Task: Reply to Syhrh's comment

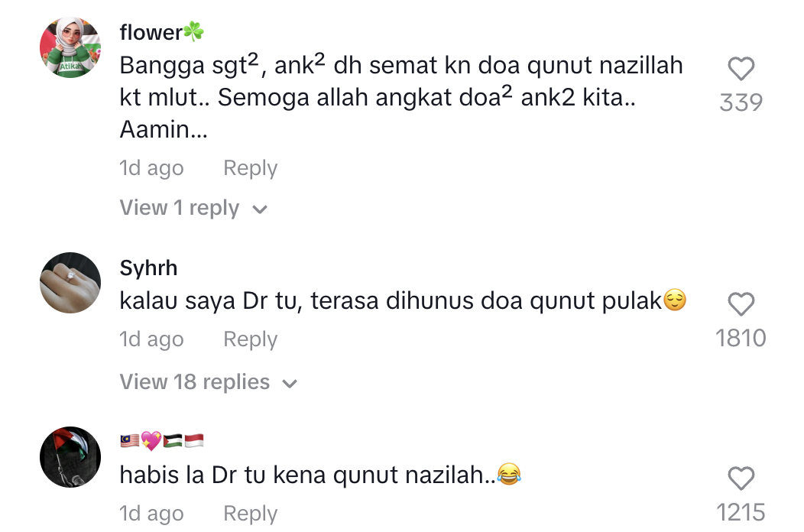Action: click(x=250, y=339)
